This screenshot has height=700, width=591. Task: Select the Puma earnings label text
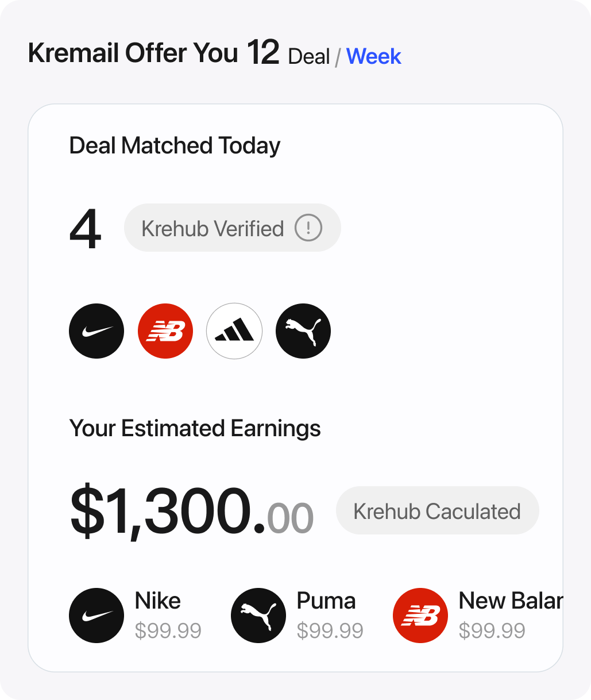coord(326,601)
